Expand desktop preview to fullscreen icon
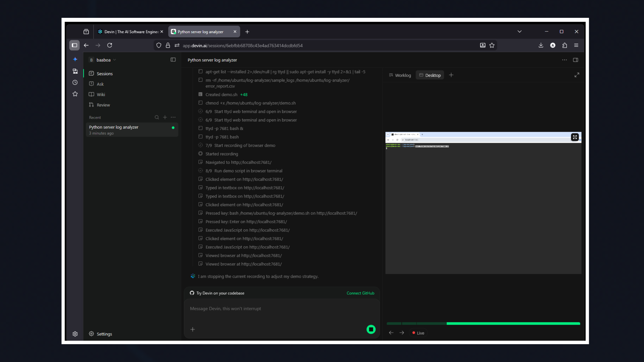Image resolution: width=644 pixels, height=362 pixels. point(575,137)
